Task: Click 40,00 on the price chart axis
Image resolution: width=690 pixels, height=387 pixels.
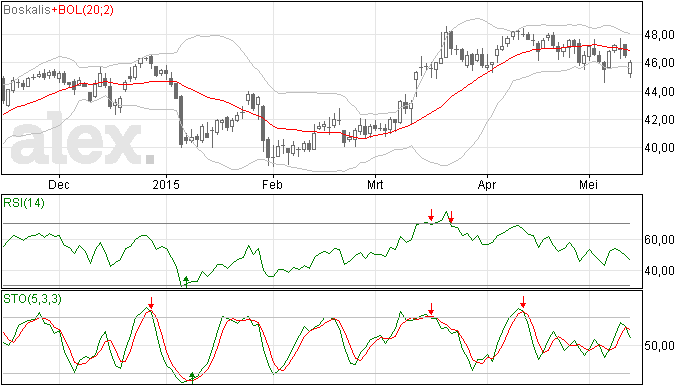Action: [659, 147]
